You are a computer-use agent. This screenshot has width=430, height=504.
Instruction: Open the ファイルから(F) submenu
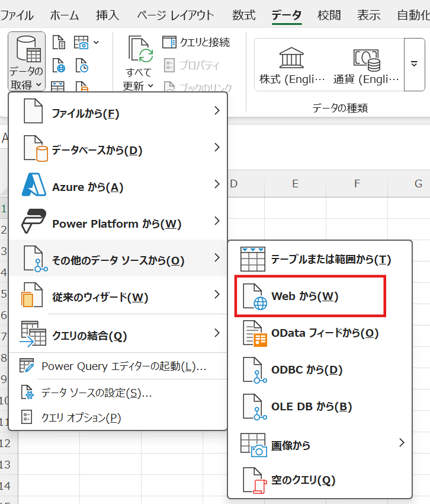click(118, 111)
